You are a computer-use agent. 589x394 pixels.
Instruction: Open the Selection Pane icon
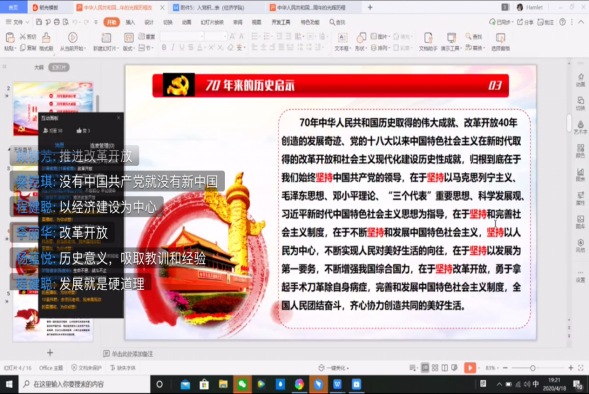tap(500, 38)
